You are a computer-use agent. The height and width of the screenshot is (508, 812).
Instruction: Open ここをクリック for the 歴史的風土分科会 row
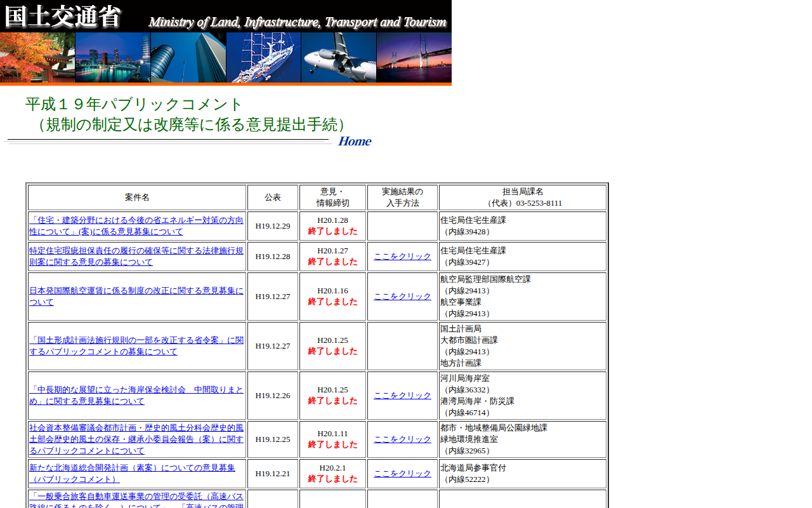point(402,439)
